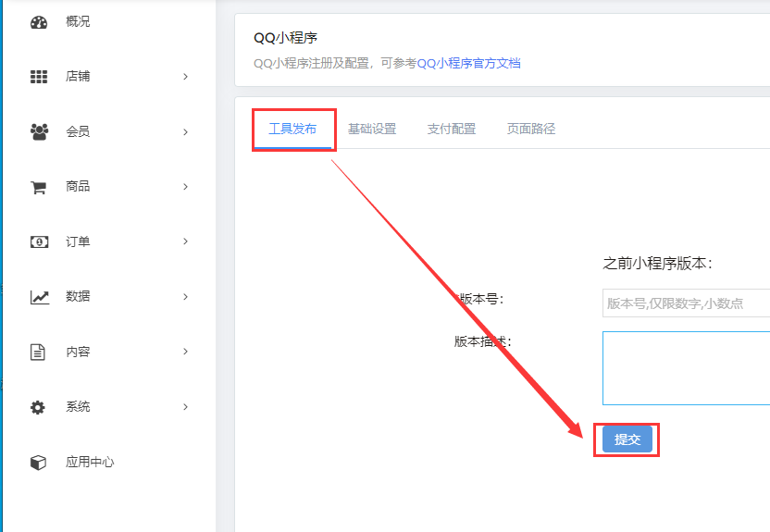Expand the 数据 menu chevron
Image resolution: width=770 pixels, height=532 pixels.
point(185,296)
